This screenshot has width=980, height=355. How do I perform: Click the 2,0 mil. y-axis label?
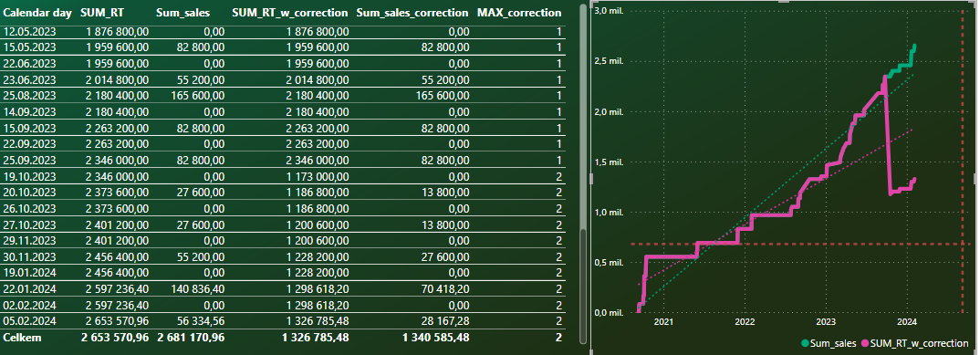[x=610, y=111]
